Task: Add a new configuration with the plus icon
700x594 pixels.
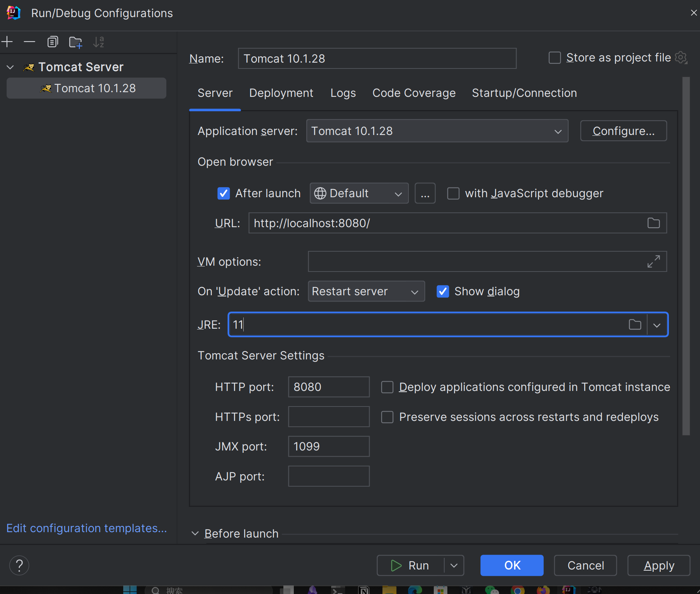Action: point(7,42)
